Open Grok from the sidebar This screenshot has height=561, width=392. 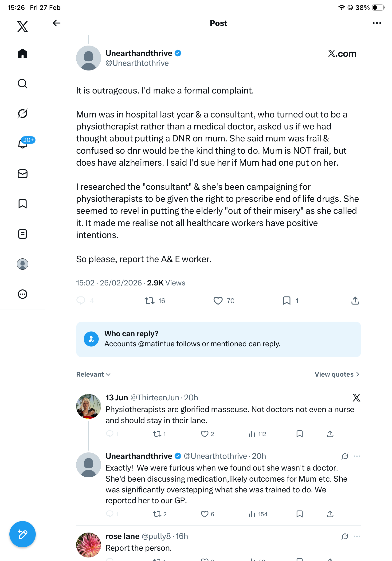click(23, 114)
